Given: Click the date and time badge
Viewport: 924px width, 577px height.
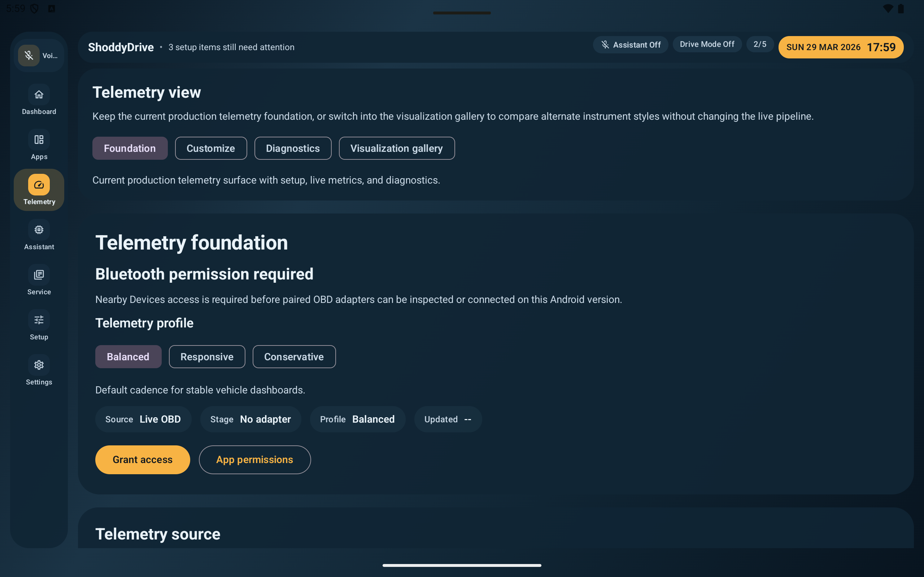Looking at the screenshot, I should tap(841, 47).
